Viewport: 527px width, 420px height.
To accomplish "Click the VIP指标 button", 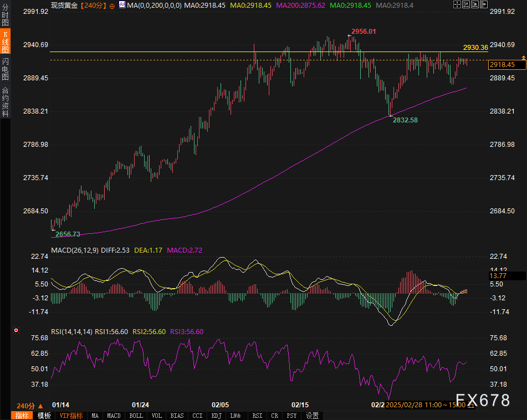I will point(71,416).
